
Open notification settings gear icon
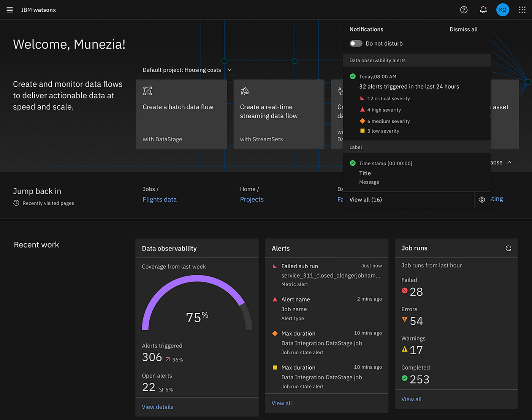click(x=482, y=200)
